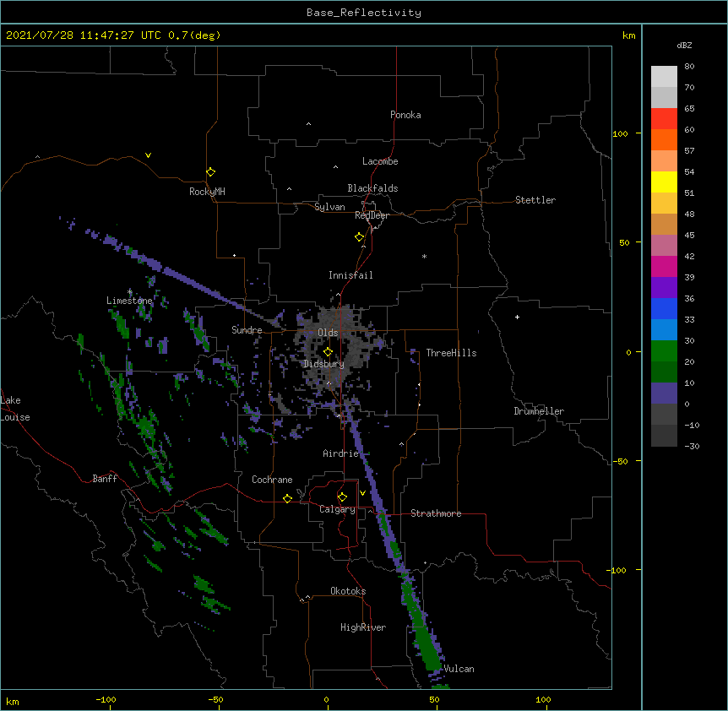Click the Lake Louise label

coord(15,409)
